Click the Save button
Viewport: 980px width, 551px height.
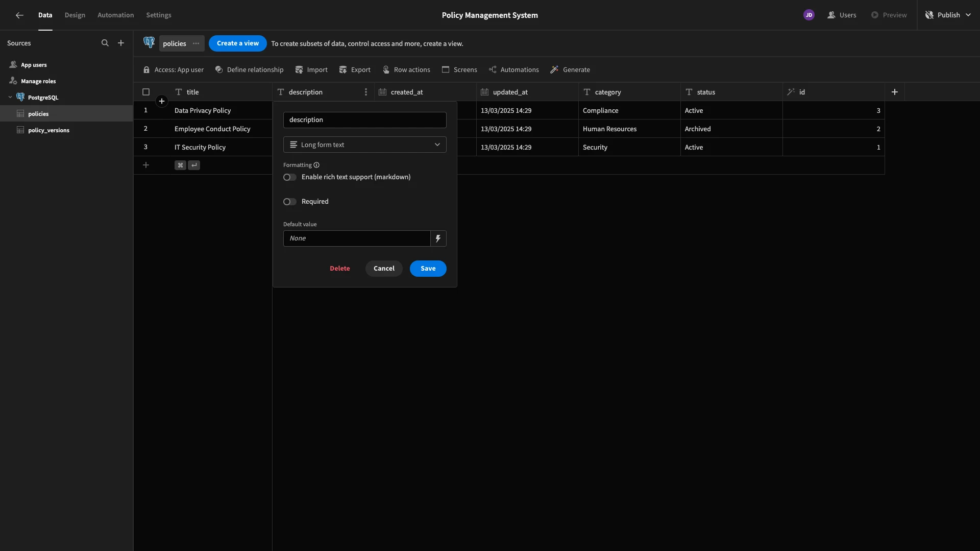(x=428, y=269)
